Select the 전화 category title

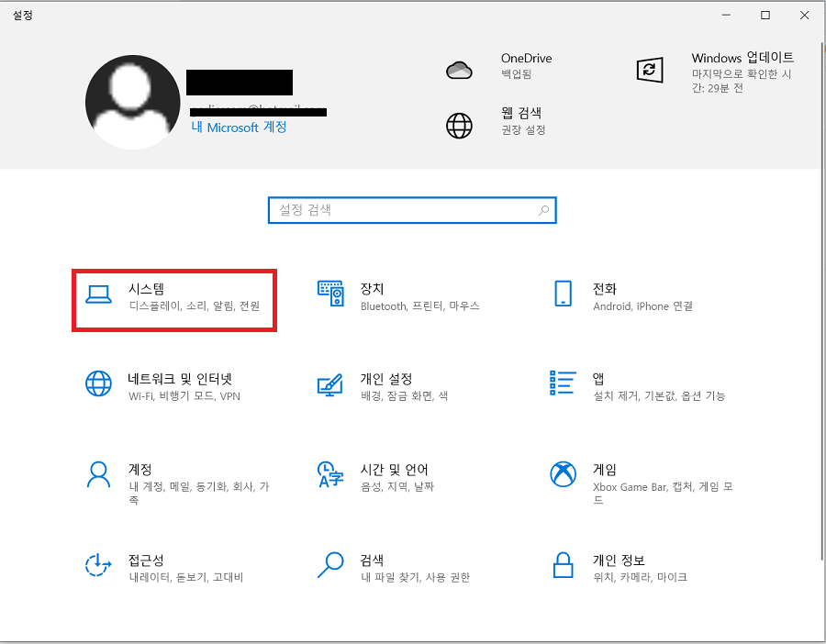pos(604,289)
